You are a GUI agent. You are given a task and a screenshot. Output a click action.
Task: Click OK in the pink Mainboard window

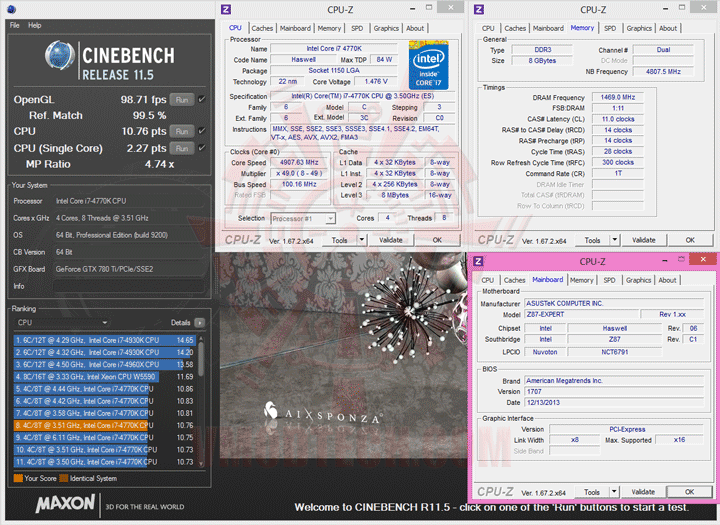pos(690,491)
